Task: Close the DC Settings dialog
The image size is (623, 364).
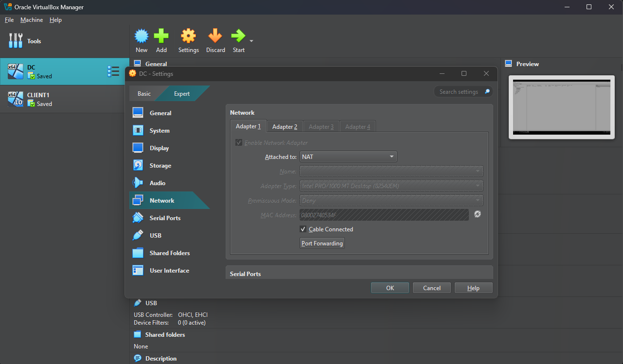Action: tap(486, 73)
